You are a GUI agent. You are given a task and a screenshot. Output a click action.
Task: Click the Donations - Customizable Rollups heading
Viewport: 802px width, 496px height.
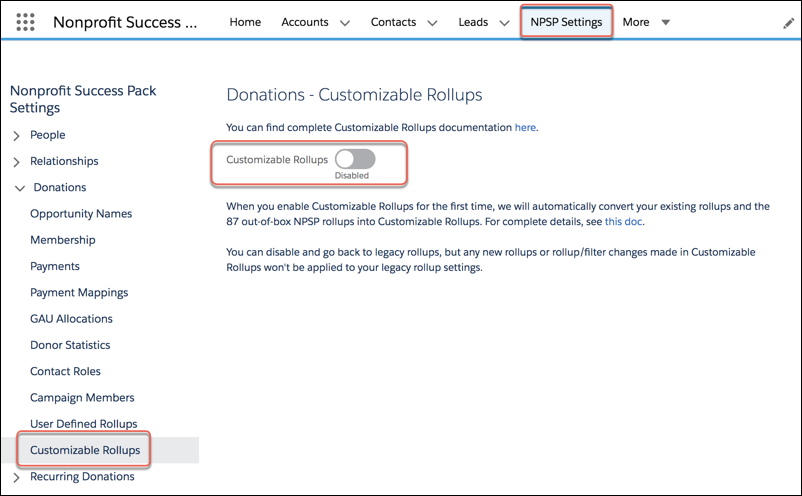354,95
